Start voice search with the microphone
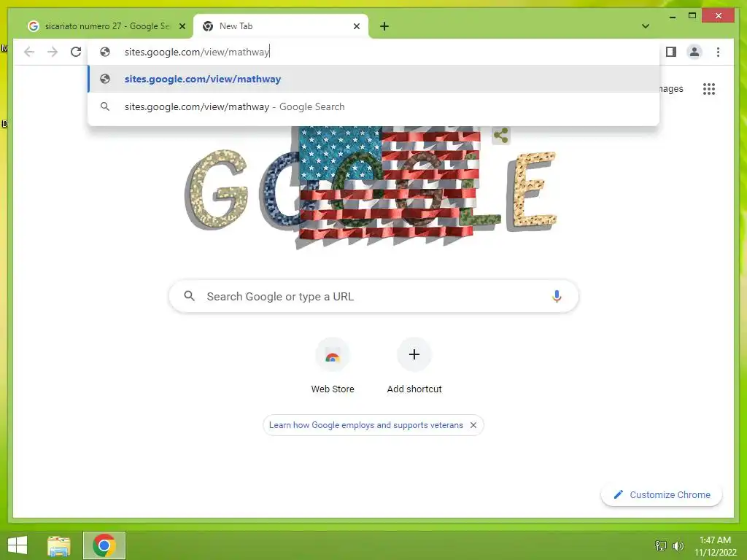The height and width of the screenshot is (560, 747). pos(556,296)
